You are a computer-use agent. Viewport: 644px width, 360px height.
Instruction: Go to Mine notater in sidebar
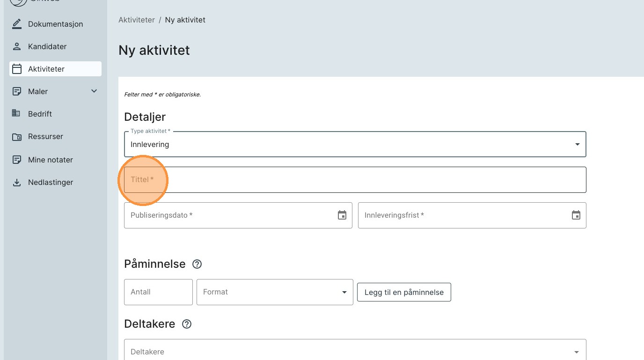50,160
